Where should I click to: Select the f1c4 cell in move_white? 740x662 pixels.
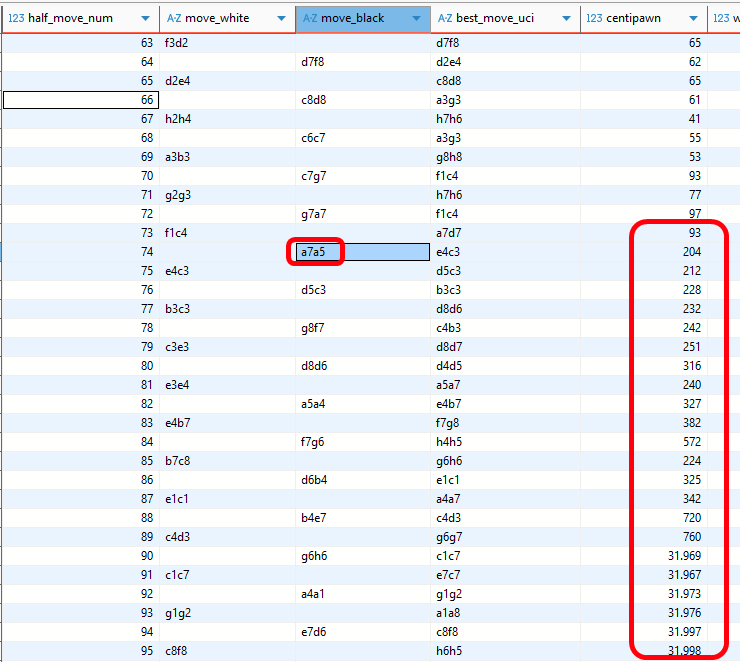(177, 233)
